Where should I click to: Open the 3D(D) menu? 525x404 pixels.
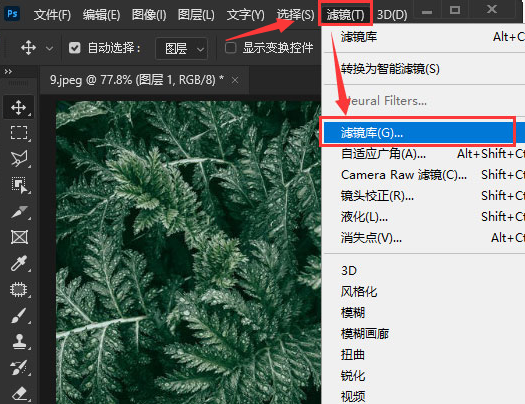[x=392, y=15]
